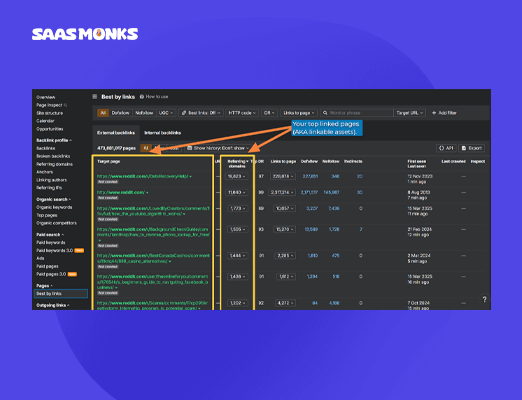Viewport: 522px width, 400px height.
Task: Open Organic keywords in the sidebar
Action: coord(54,207)
